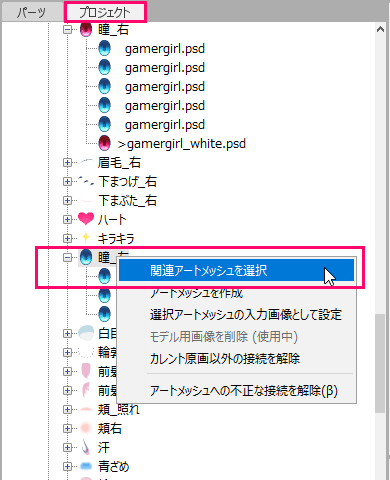Select the 頬右 row label

(x=110, y=428)
